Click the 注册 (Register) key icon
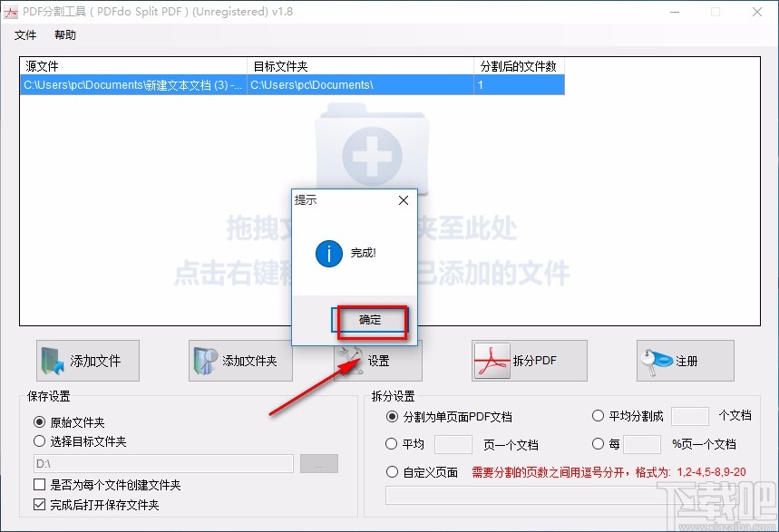The height and width of the screenshot is (532, 779). tap(656, 360)
